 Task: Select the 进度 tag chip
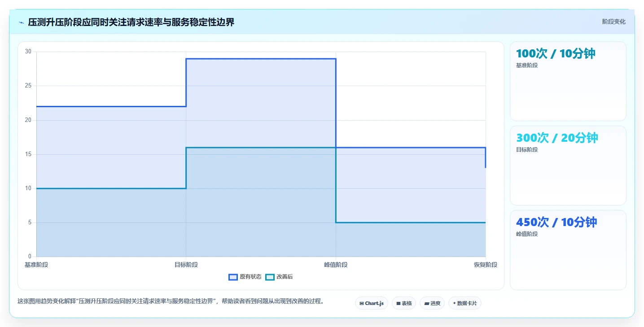coord(432,303)
